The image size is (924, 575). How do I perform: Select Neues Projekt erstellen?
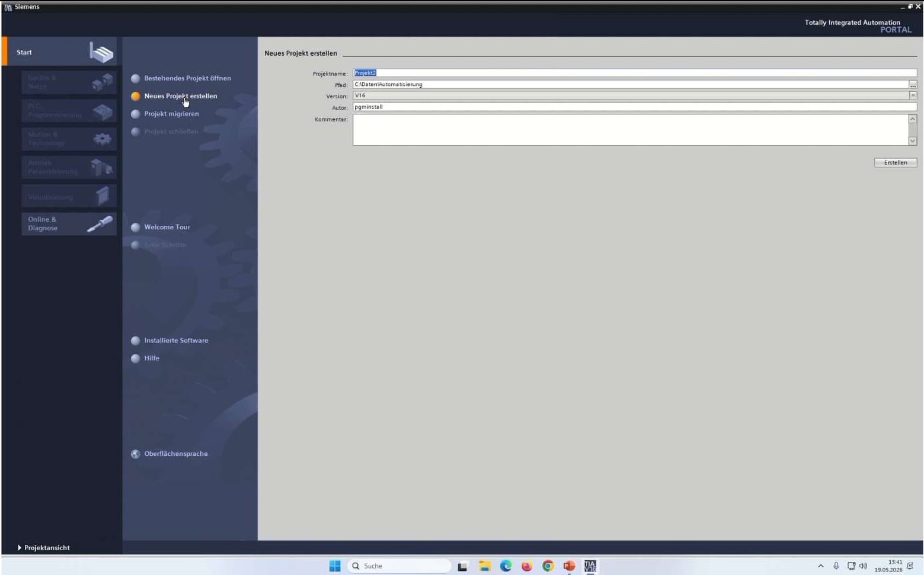(180, 96)
